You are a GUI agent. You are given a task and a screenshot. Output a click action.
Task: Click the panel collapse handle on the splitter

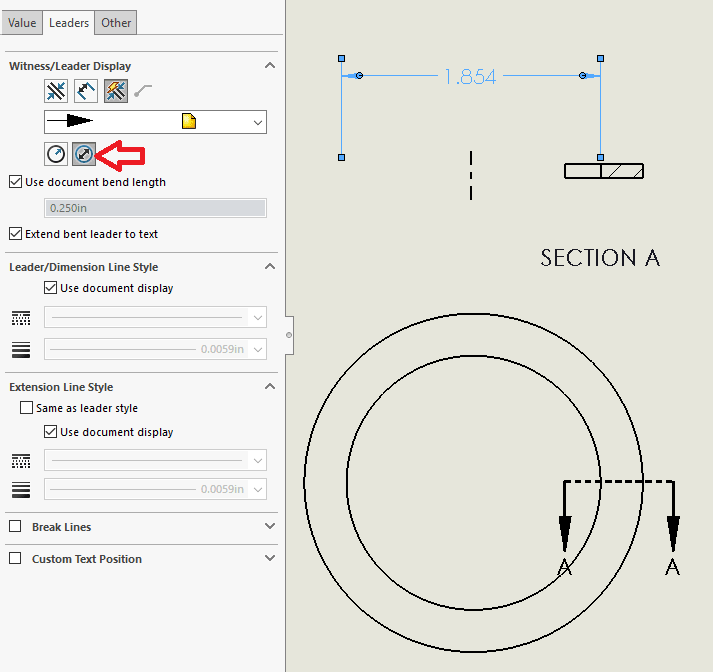click(x=289, y=335)
